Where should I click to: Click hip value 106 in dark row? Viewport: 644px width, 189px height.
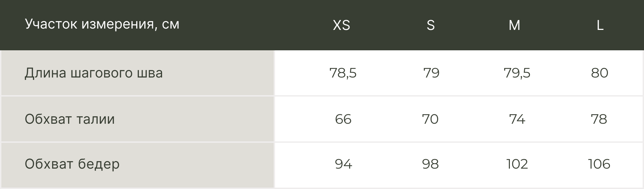[599, 164]
